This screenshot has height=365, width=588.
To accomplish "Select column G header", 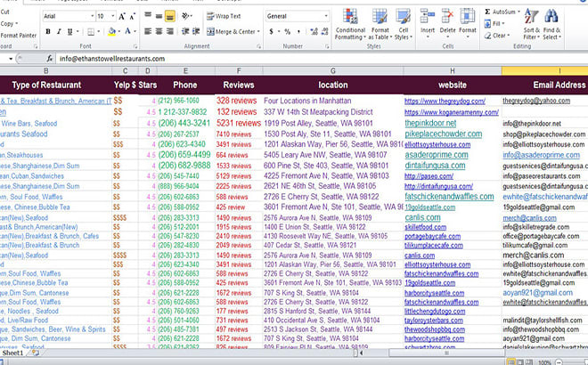I will (332, 71).
